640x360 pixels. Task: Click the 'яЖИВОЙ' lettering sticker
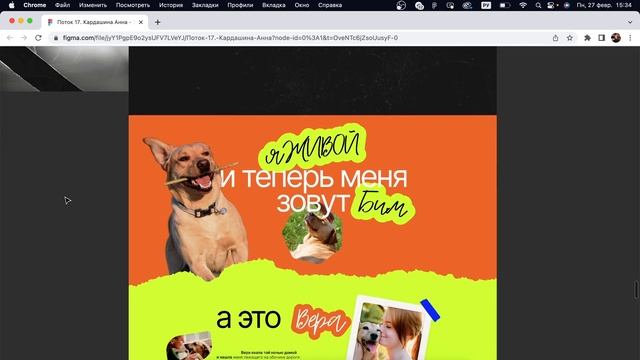313,148
